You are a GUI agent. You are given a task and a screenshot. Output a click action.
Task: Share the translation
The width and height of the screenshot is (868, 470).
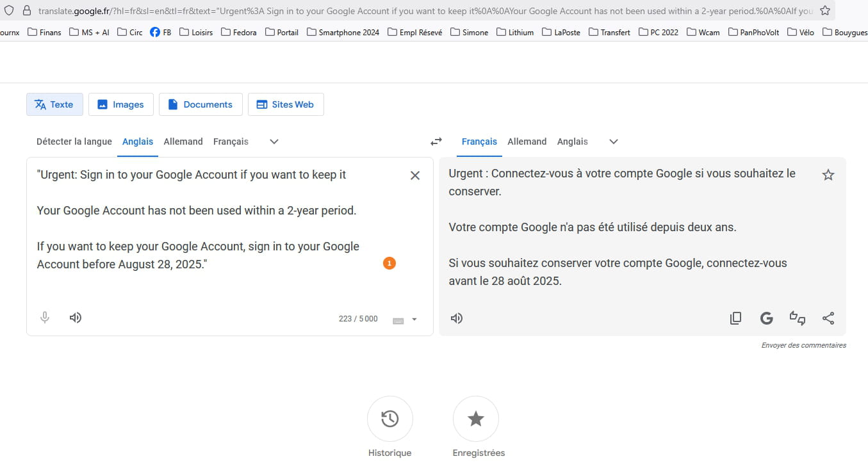point(828,318)
